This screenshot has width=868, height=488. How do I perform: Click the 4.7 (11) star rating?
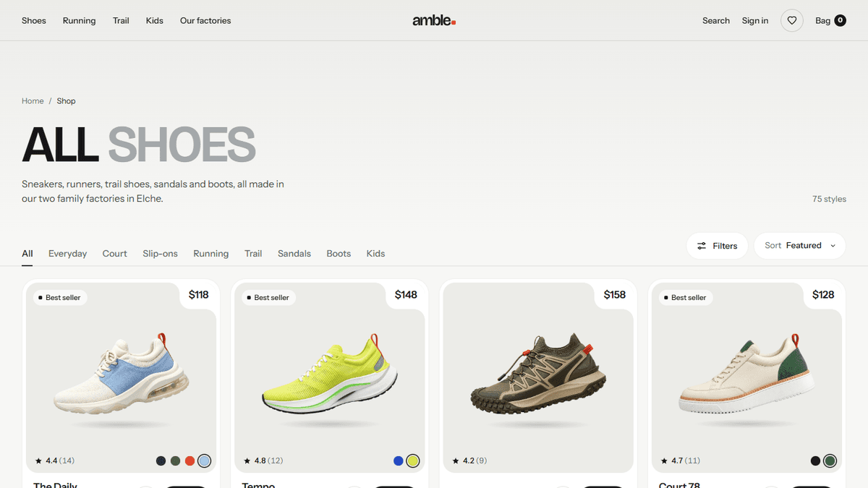point(681,461)
